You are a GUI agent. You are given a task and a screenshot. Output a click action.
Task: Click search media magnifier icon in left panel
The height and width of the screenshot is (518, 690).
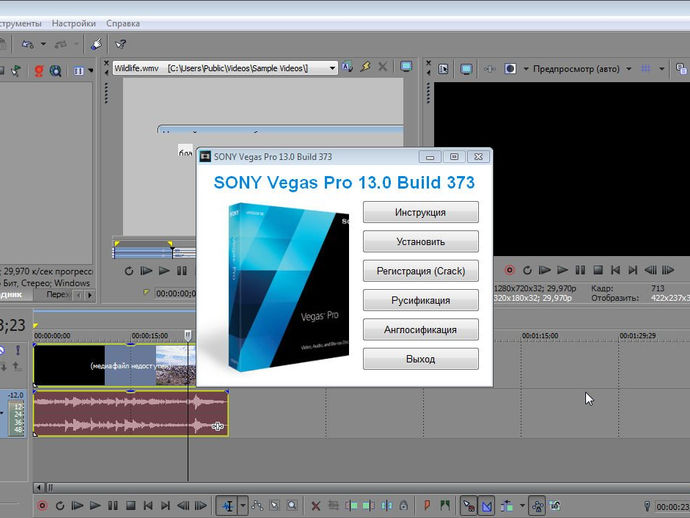pyautogui.click(x=55, y=70)
